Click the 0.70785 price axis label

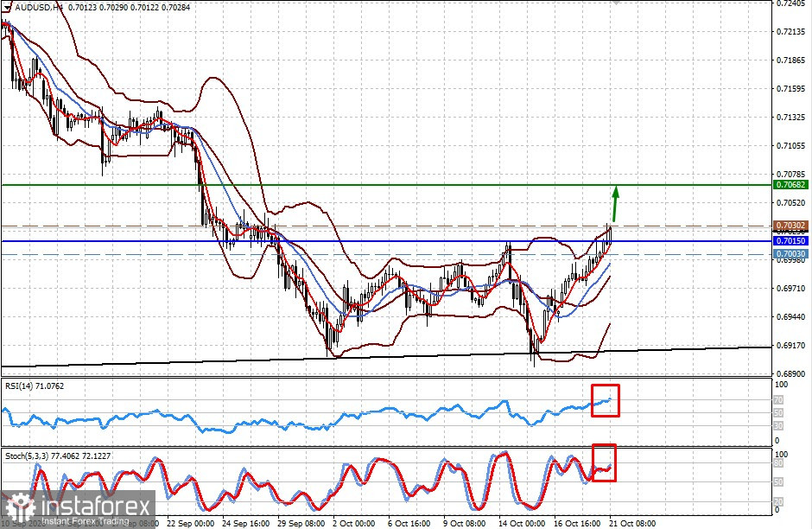click(791, 174)
